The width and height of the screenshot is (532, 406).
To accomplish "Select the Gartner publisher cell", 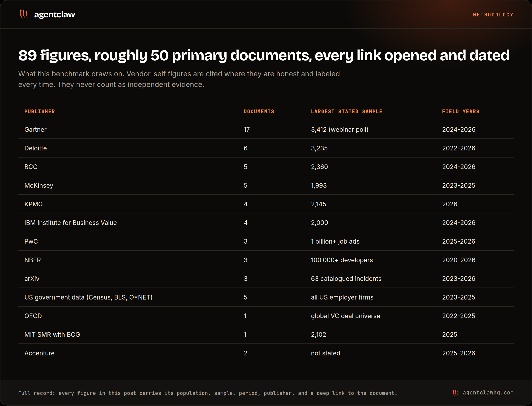I will click(35, 130).
